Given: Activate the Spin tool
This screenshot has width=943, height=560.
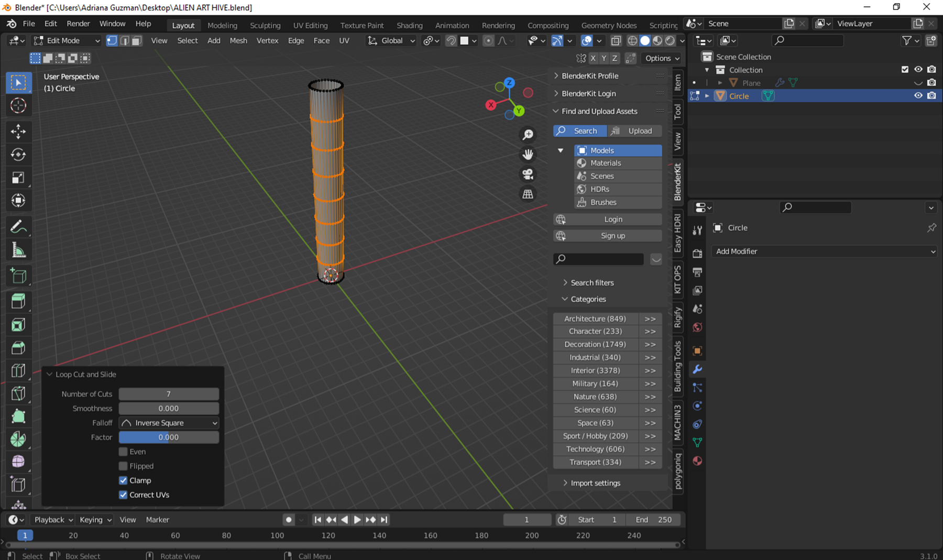Looking at the screenshot, I should [x=18, y=439].
